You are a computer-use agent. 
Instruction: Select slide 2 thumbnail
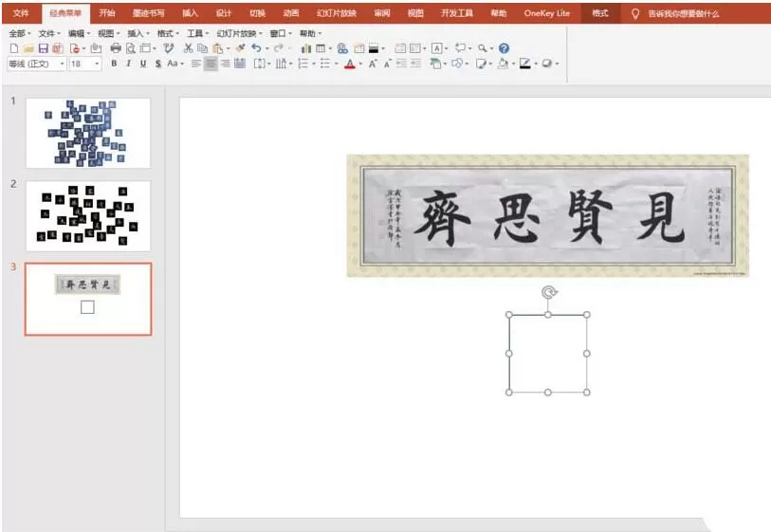tap(88, 216)
